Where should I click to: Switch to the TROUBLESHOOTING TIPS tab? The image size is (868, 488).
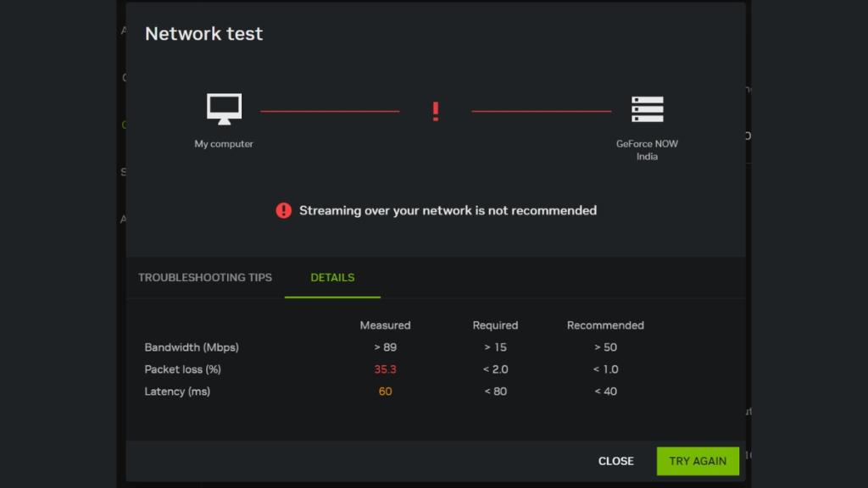tap(205, 277)
